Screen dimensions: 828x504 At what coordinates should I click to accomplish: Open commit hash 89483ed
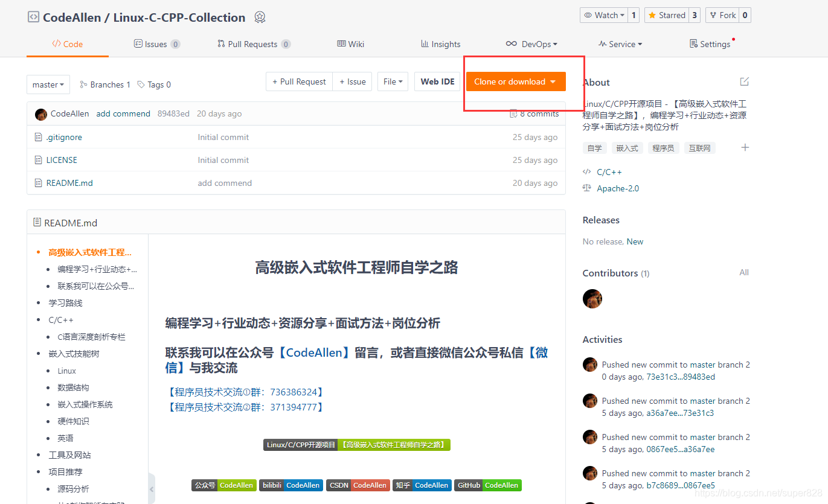tap(173, 113)
